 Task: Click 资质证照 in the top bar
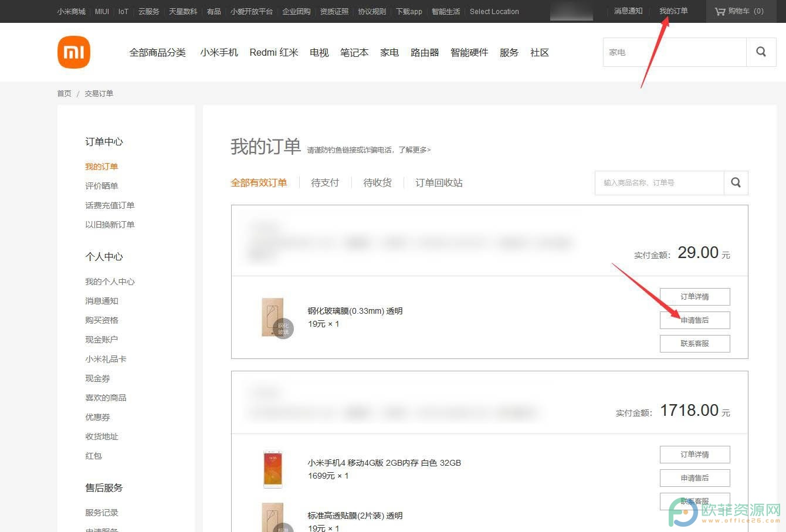coord(334,12)
